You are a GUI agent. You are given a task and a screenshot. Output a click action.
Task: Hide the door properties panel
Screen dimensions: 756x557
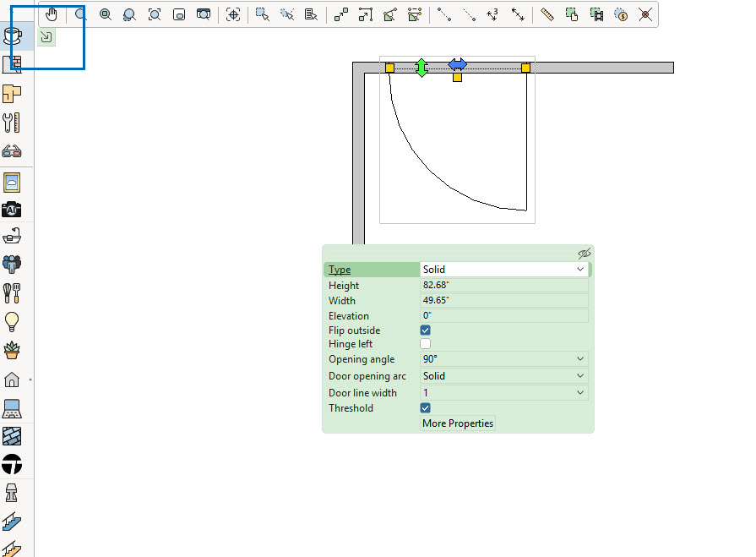coord(584,254)
